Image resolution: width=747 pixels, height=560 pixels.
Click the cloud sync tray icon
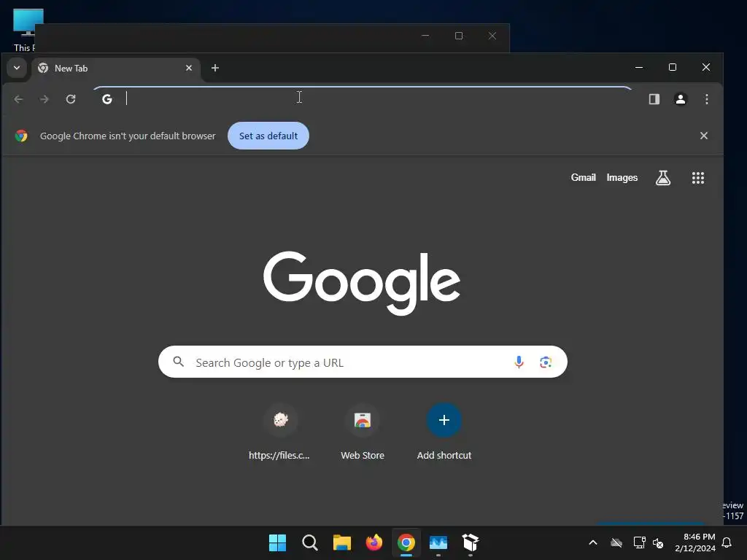(616, 542)
